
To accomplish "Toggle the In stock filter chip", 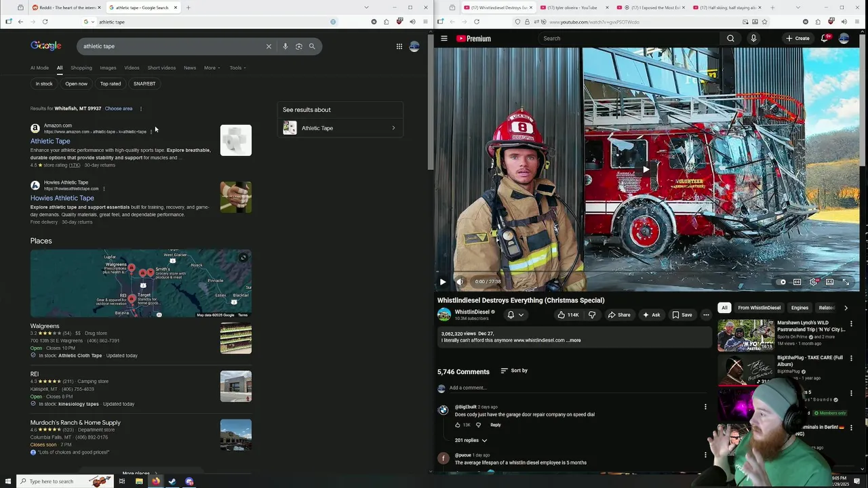I will tap(44, 83).
